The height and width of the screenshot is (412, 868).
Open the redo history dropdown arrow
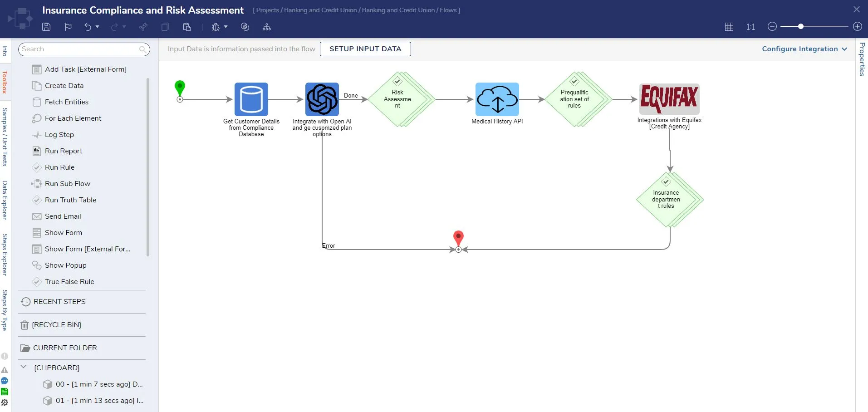coord(124,27)
